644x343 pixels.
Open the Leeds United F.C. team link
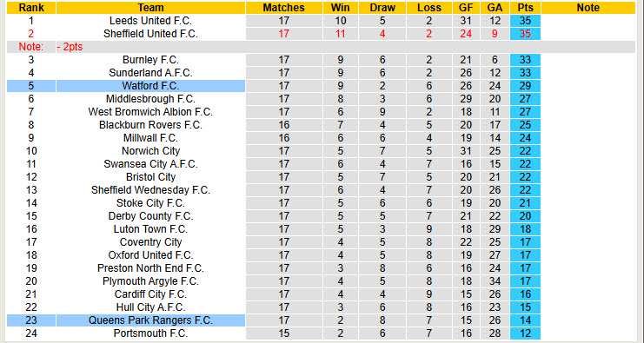(150, 21)
